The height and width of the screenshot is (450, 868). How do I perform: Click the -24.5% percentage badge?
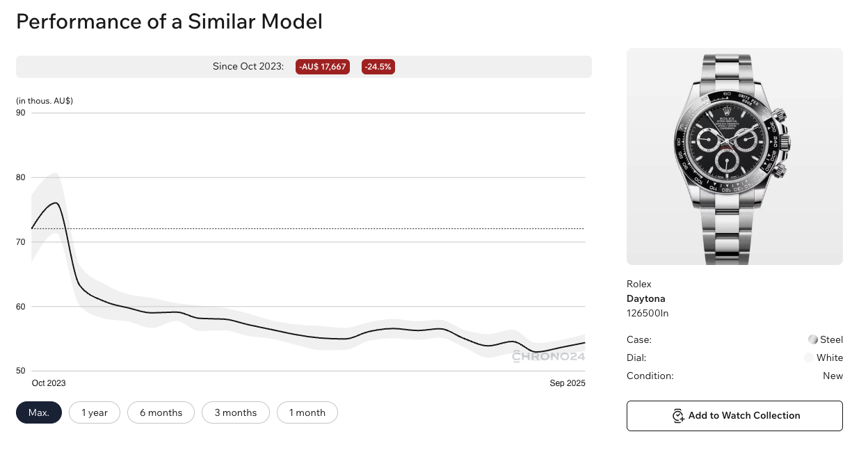(378, 67)
